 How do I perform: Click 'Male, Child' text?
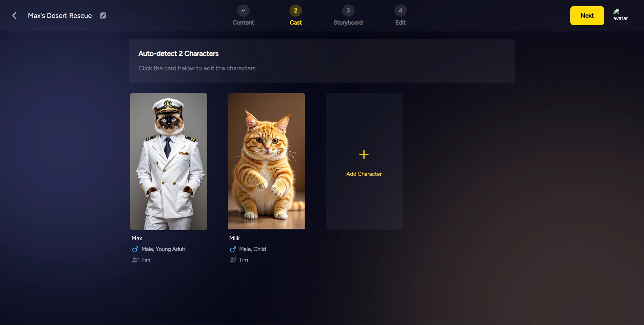tap(252, 249)
